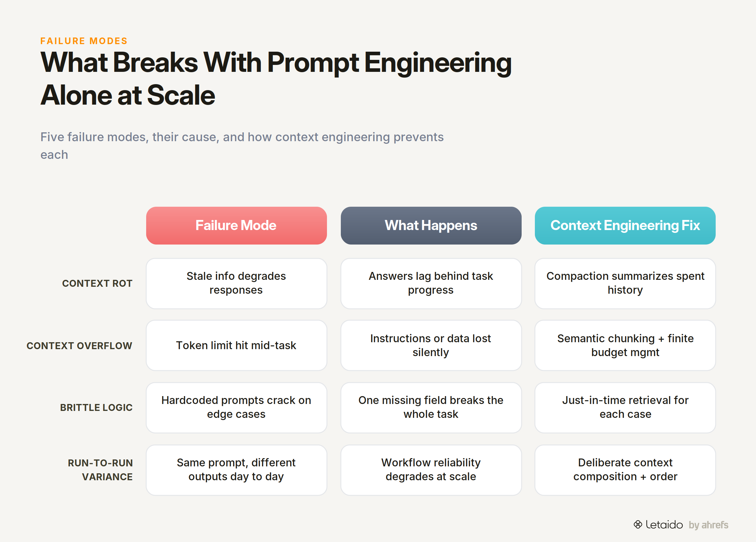Select 'Answers lag behind task progress' cell

pos(431,284)
